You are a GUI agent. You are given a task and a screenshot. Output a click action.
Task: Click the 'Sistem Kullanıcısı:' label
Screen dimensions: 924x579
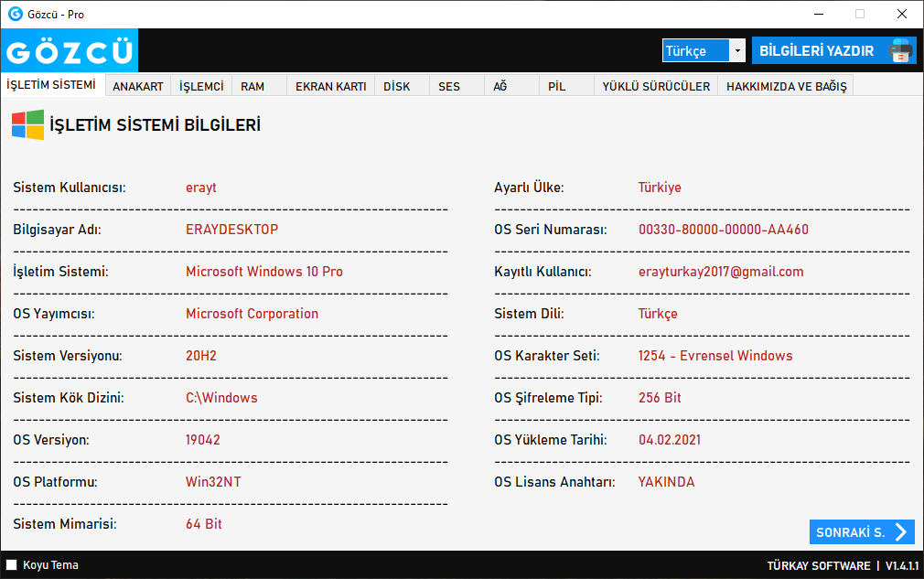70,188
